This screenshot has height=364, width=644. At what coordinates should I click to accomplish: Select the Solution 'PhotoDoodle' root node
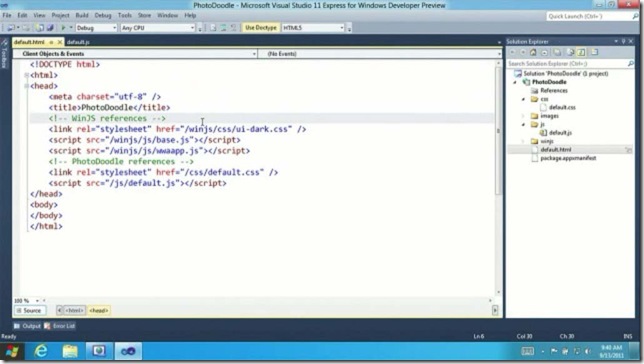[x=566, y=74]
